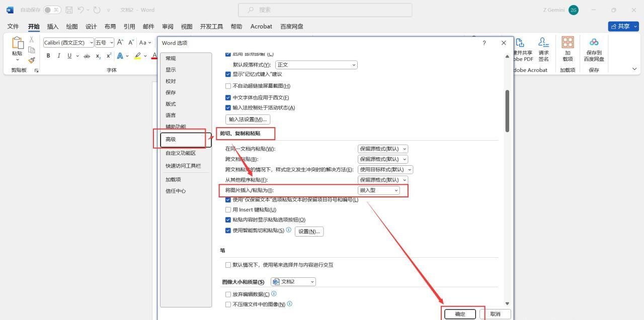Image resolution: width=644 pixels, height=320 pixels.
Task: Open the 文件 menu tab
Action: tap(13, 27)
